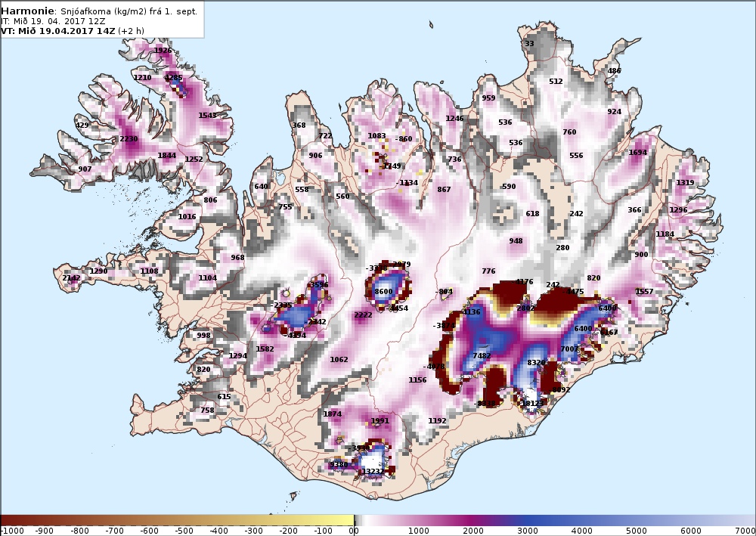The width and height of the screenshot is (756, 536).
Task: Click the map value 368
Action: click(x=299, y=125)
